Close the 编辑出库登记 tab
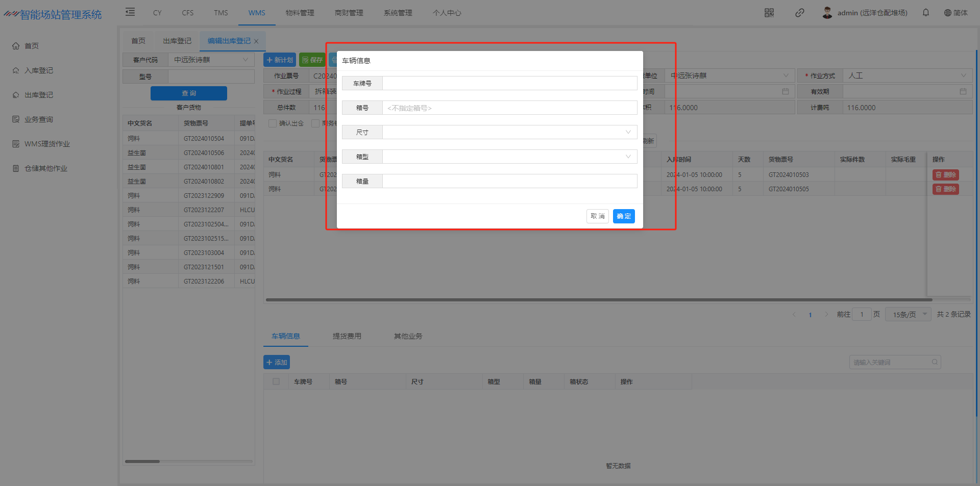The image size is (980, 486). click(x=256, y=41)
